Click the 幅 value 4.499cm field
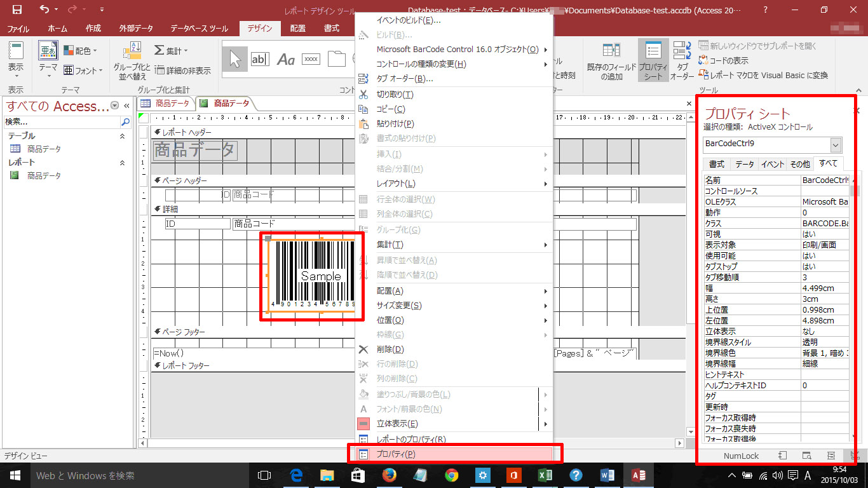 tap(825, 288)
